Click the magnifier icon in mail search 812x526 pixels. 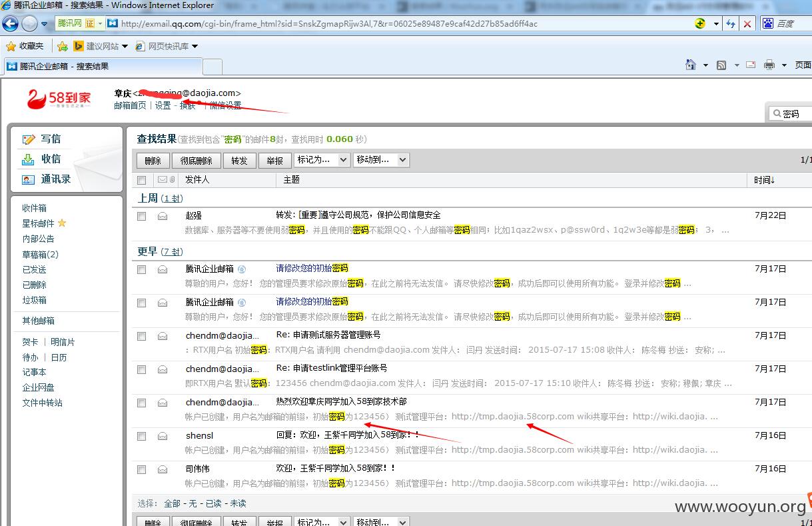[777, 114]
